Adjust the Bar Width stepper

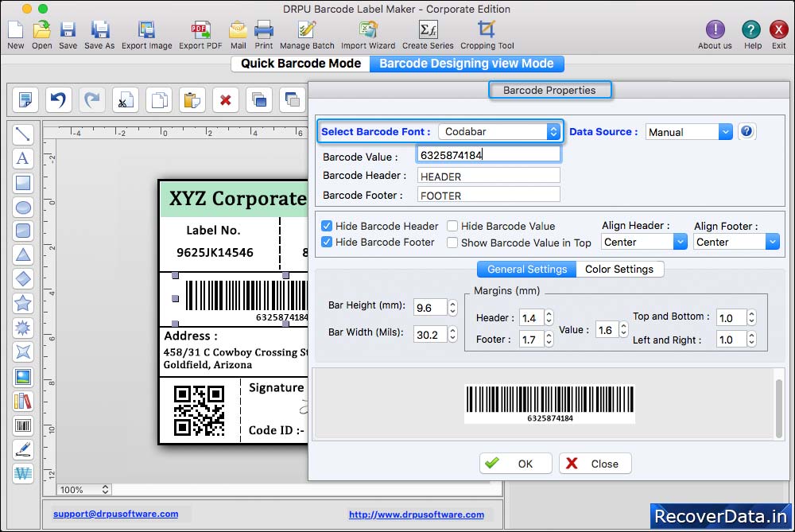point(453,334)
